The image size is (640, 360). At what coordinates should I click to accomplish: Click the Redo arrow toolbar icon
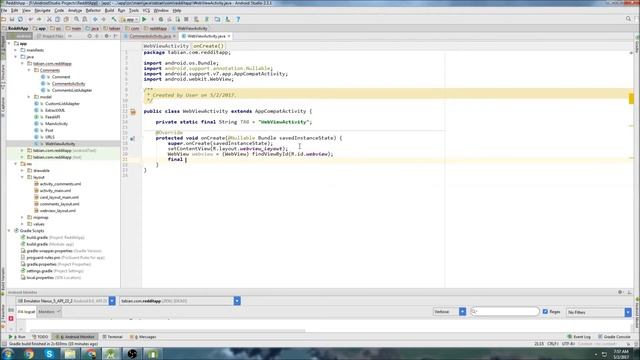pos(39,19)
